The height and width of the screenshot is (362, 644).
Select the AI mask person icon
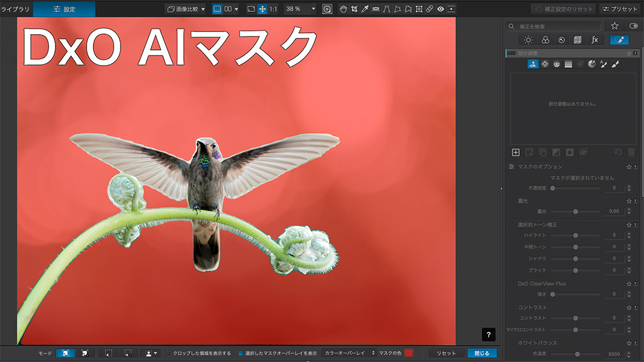tap(533, 64)
